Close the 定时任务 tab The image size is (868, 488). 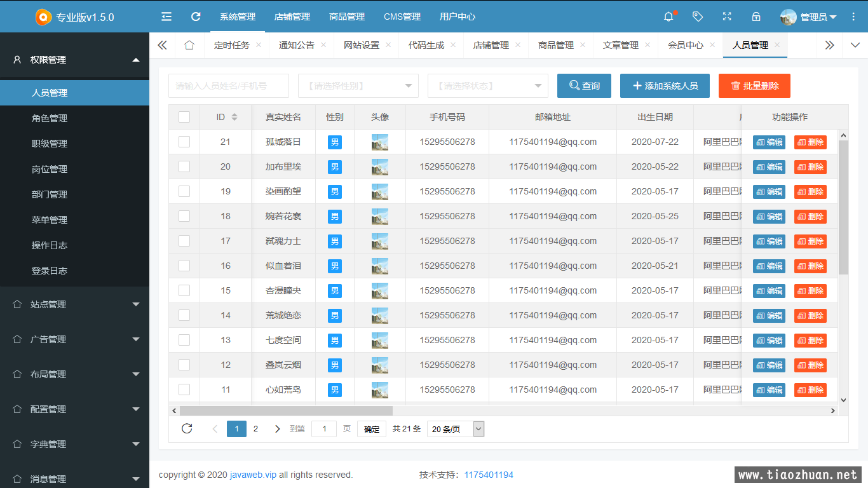click(x=259, y=45)
